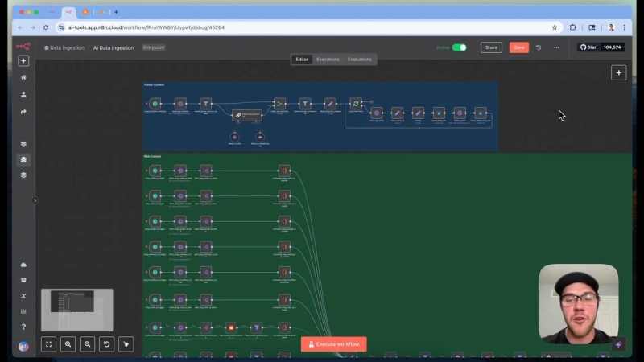Screen dimensions: 644x362
Task: Select the Twitter merge node
Action: click(279, 104)
